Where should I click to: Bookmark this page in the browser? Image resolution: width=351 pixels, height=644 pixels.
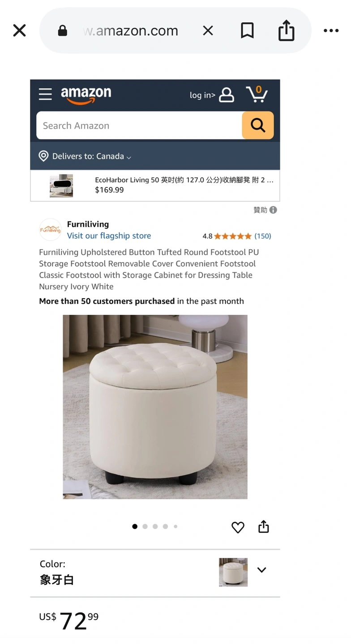coord(247,30)
